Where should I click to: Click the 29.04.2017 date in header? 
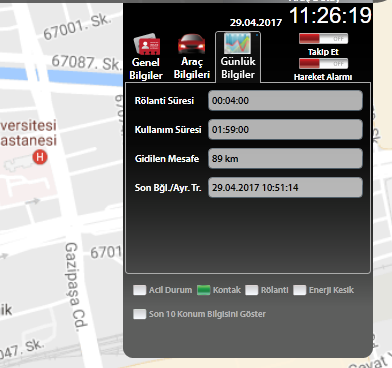[x=256, y=22]
